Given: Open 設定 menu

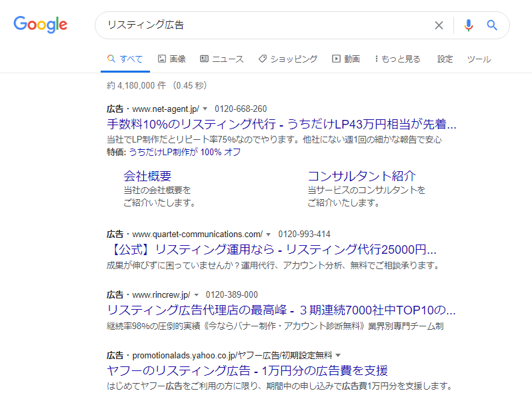Looking at the screenshot, I should click(x=445, y=59).
